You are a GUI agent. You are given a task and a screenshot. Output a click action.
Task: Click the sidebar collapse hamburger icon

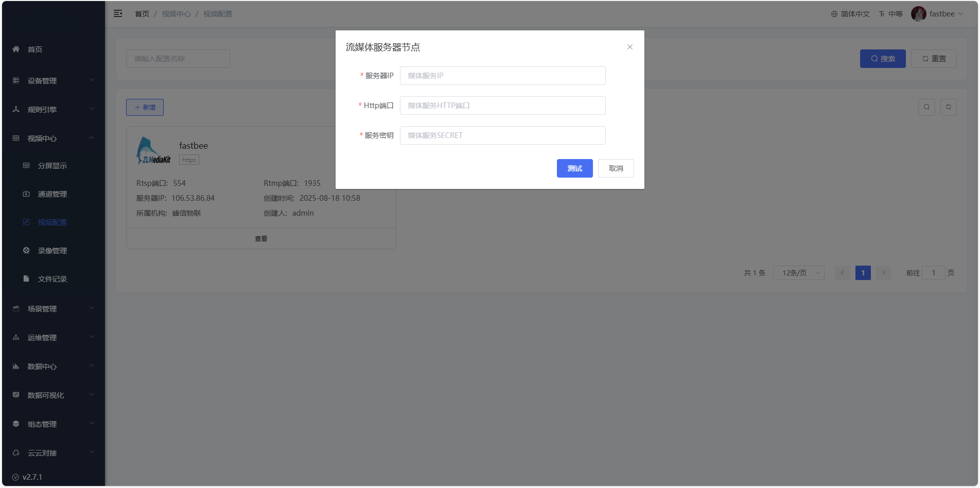(x=118, y=14)
